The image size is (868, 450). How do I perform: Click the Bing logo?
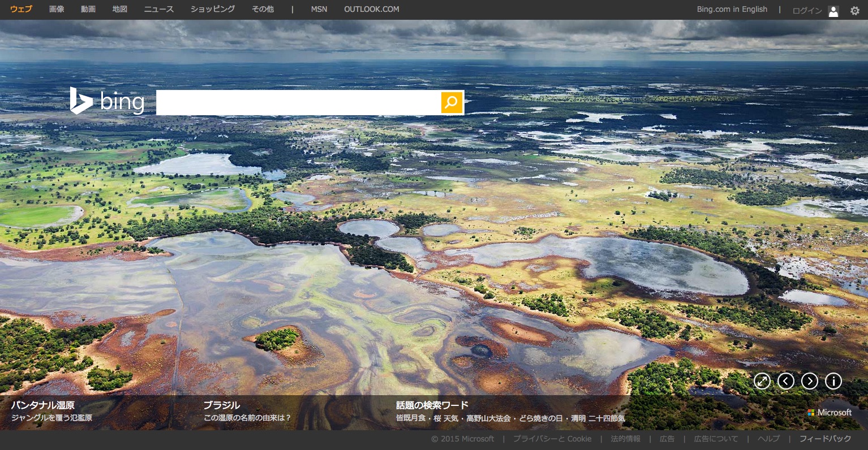tap(108, 101)
